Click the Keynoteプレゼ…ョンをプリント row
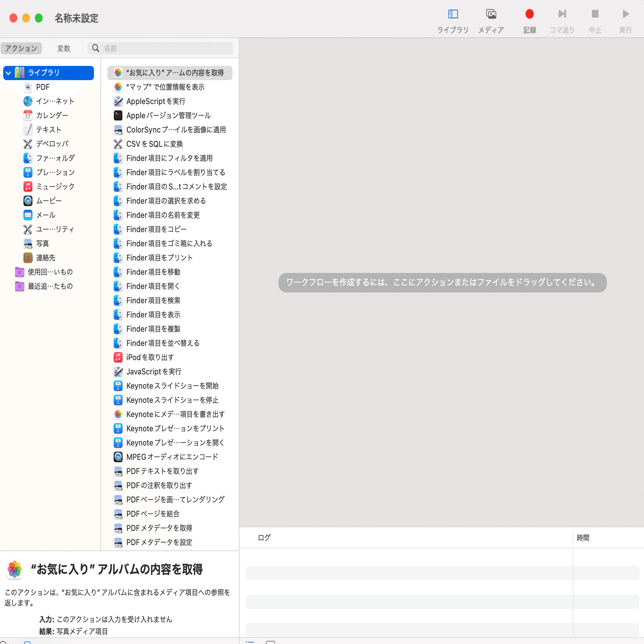This screenshot has width=644, height=644. pos(170,429)
